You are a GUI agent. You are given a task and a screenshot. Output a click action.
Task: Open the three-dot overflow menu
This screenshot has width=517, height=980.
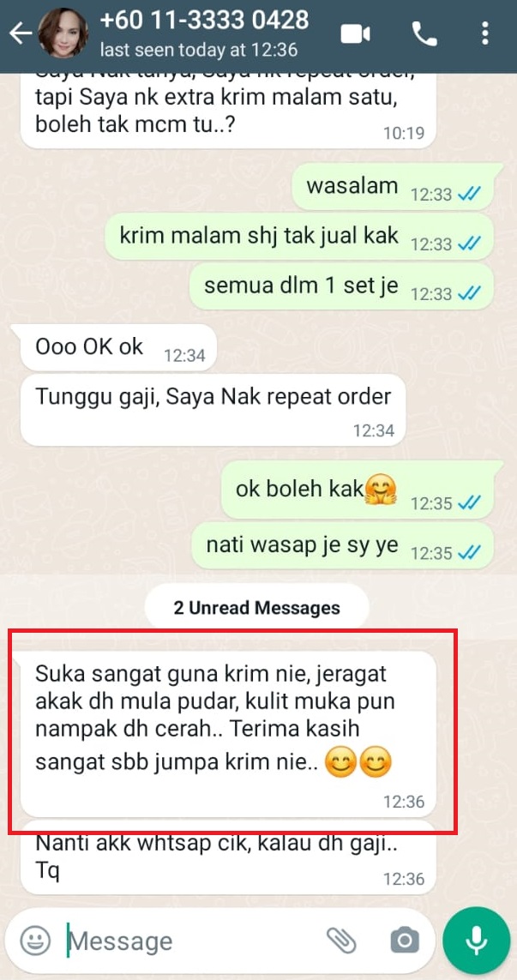click(x=485, y=33)
